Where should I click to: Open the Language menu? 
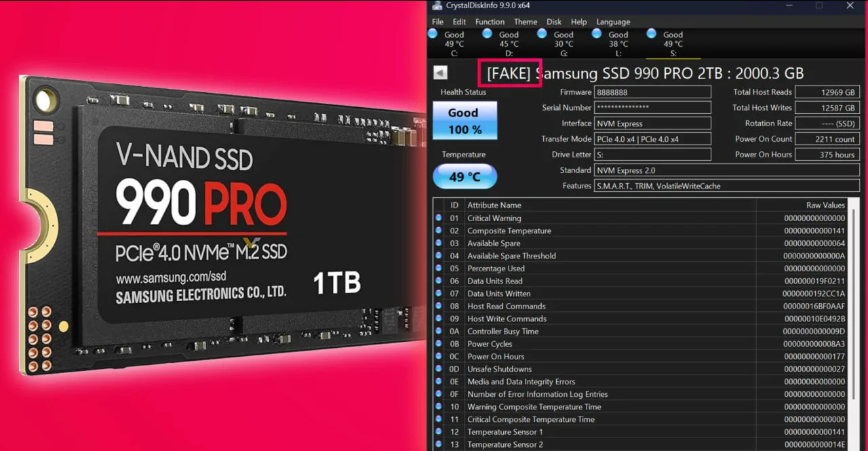click(613, 22)
